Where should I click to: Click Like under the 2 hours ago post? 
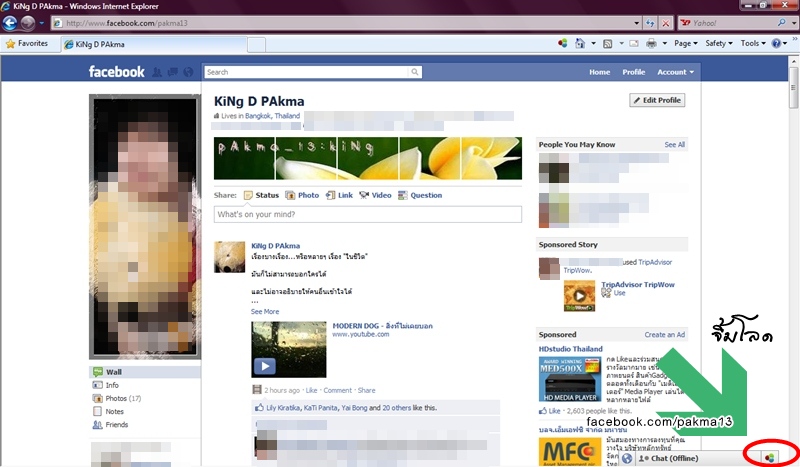[x=311, y=390]
